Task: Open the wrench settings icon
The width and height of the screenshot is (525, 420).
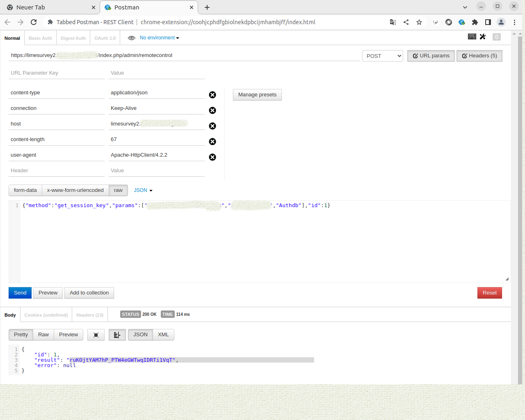Action: (483, 37)
